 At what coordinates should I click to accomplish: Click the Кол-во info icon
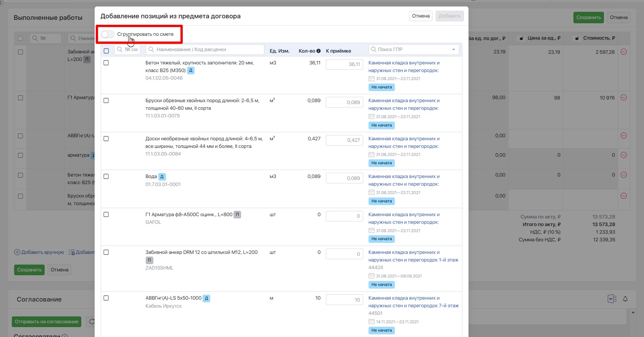[319, 51]
